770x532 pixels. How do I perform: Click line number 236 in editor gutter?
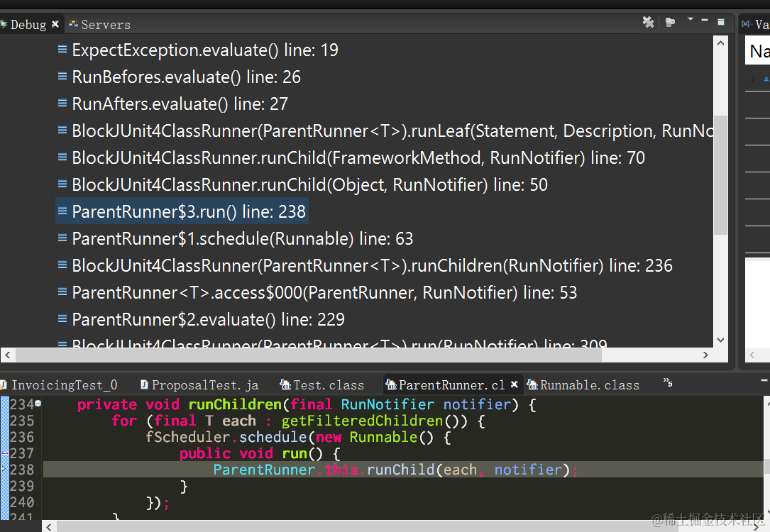coord(21,437)
